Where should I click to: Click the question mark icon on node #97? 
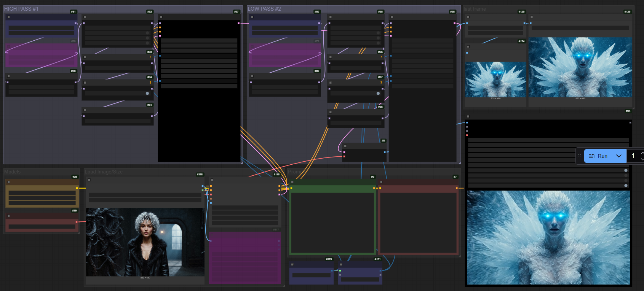pyautogui.click(x=381, y=82)
